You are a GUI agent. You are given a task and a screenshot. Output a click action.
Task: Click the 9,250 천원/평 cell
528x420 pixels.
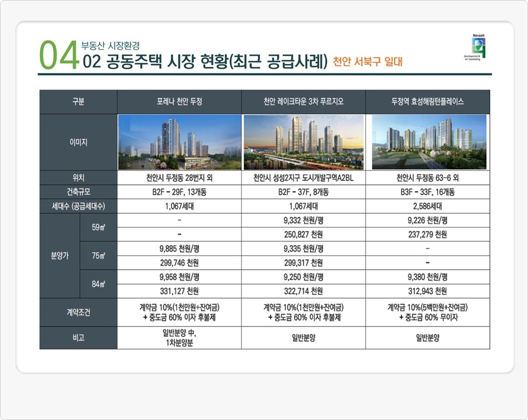click(303, 277)
